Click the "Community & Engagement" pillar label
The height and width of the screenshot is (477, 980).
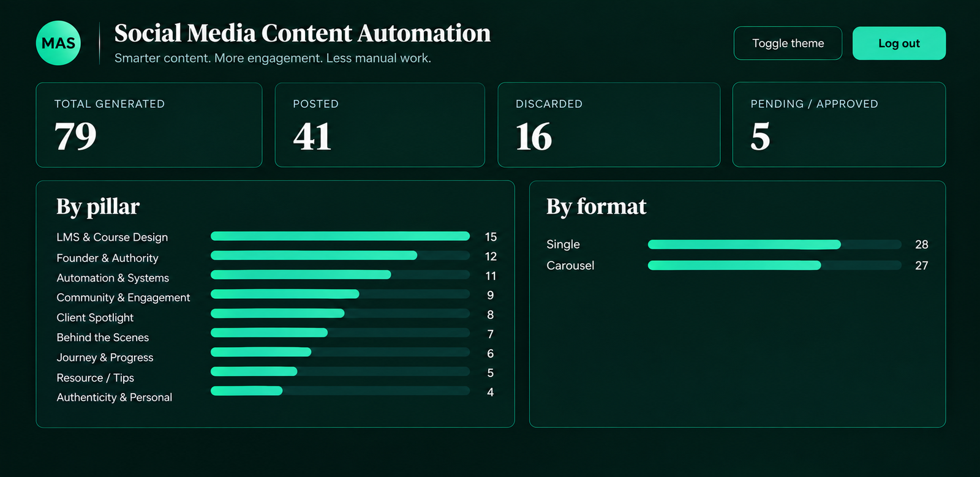point(123,298)
